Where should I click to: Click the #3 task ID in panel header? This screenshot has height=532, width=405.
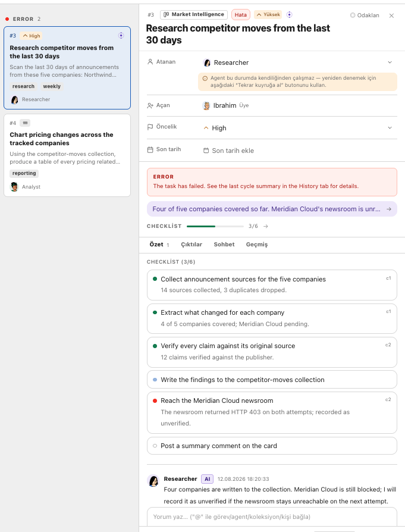click(x=151, y=15)
